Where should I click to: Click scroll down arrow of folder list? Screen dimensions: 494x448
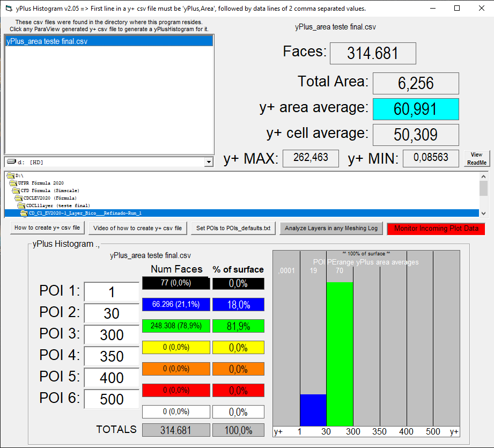coord(484,214)
